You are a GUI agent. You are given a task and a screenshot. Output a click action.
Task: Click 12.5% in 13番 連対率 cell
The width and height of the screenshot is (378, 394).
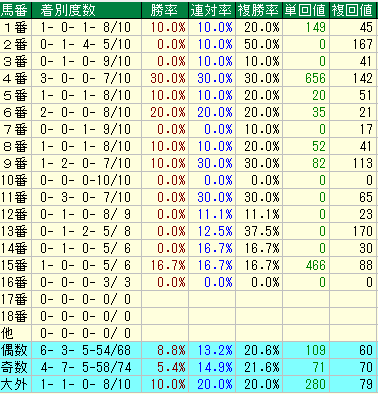(x=215, y=231)
